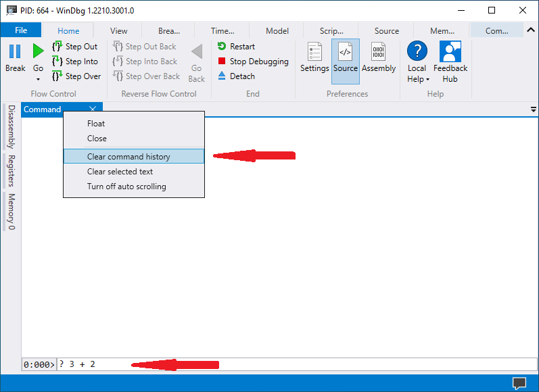Viewport: 539px width, 392px height.
Task: Click Detach in the End group
Action: 236,76
